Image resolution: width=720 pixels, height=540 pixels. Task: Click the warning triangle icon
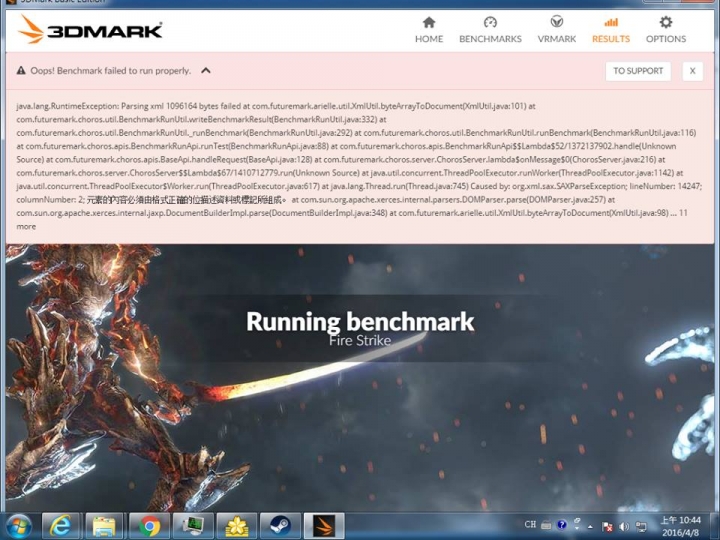coord(21,71)
